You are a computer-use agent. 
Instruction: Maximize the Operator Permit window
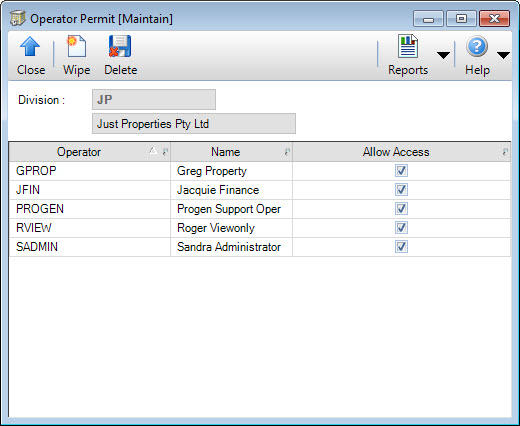[461, 18]
